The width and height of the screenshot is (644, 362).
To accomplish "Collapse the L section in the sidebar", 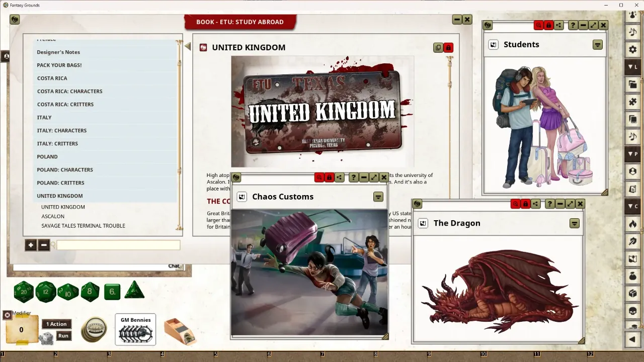I will click(x=632, y=67).
